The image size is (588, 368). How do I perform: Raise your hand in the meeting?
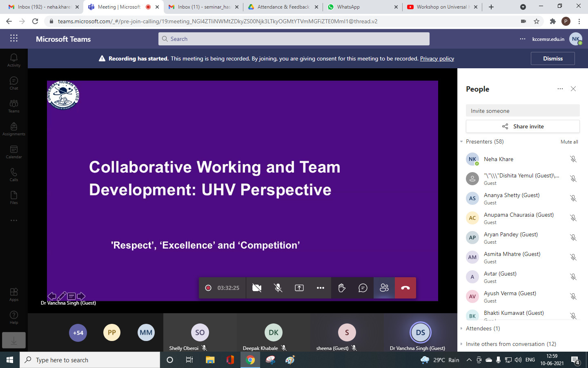(342, 288)
